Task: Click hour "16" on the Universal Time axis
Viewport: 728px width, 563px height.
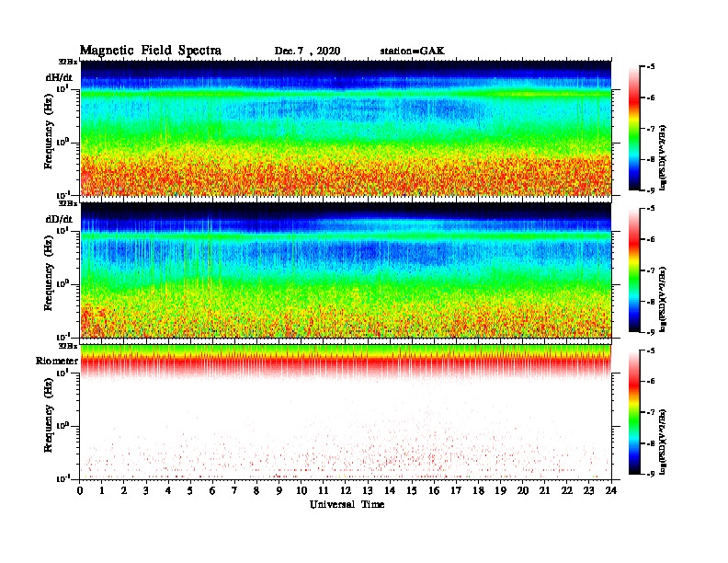Action: tap(434, 490)
